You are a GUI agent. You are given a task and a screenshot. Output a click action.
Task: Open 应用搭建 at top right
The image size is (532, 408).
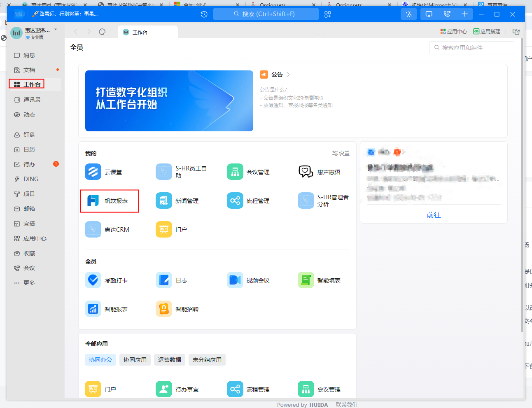click(x=487, y=32)
